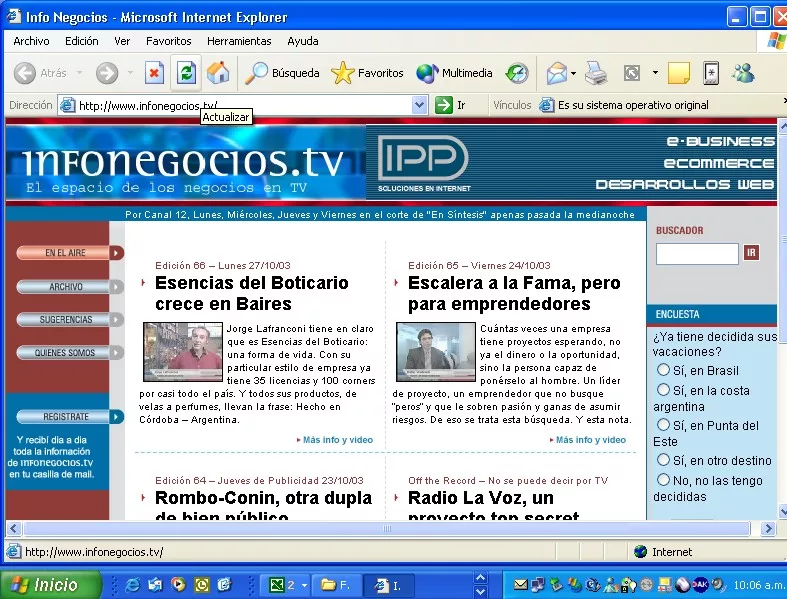
Task: Open the Búsqueda search toolbar button
Action: pos(283,73)
